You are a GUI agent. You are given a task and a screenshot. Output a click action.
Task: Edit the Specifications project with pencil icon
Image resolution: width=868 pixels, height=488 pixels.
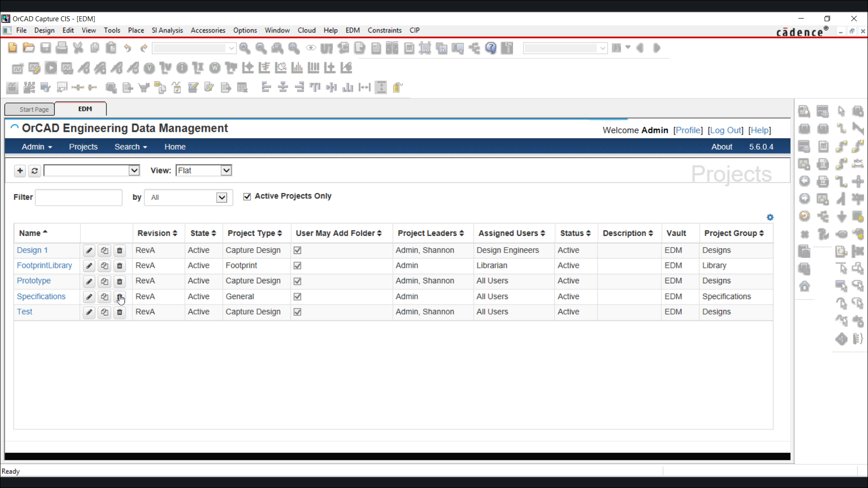click(89, 297)
